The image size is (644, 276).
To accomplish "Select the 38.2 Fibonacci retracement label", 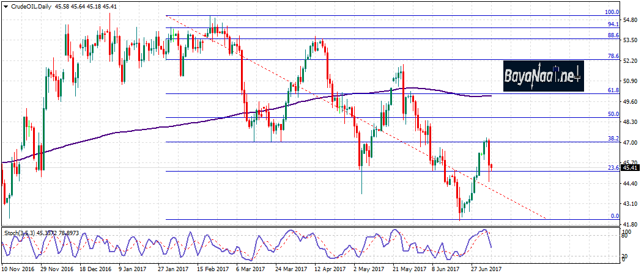I will [613, 139].
